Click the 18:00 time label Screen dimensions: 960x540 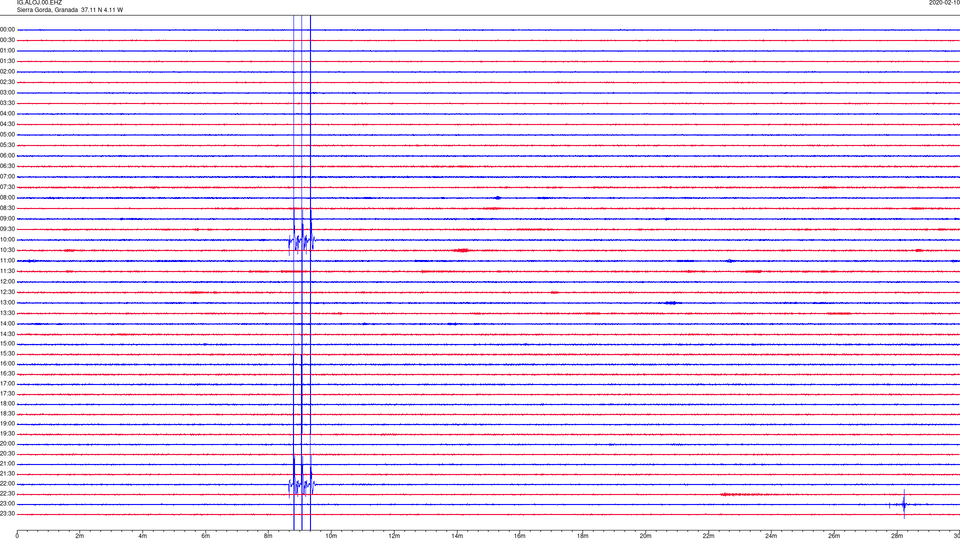pos(7,403)
